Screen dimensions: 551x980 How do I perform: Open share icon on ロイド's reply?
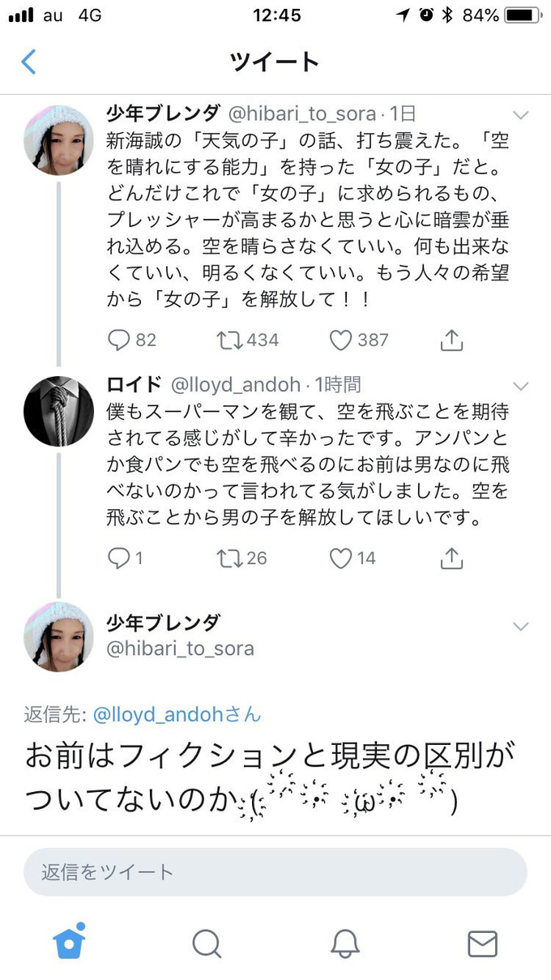coord(451,557)
